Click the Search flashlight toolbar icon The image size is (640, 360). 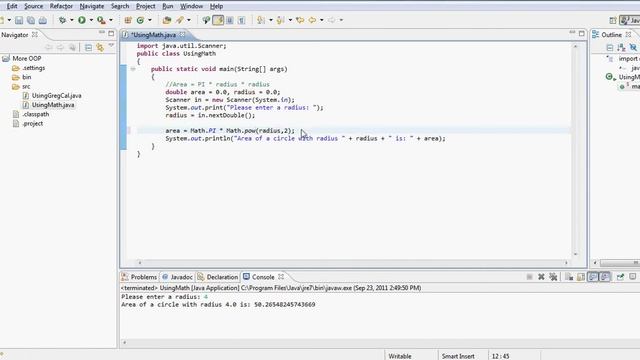pyautogui.click(x=180, y=20)
